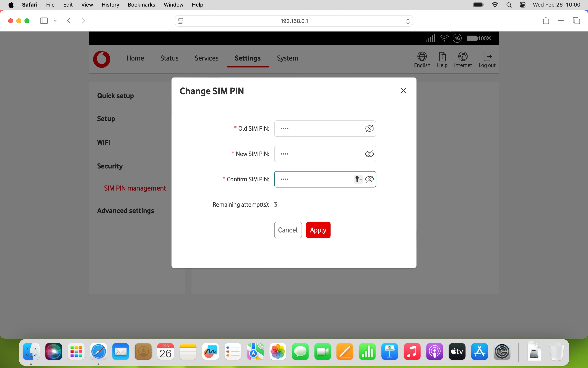The width and height of the screenshot is (588, 368).
Task: Change language via English globe icon
Action: 422,60
